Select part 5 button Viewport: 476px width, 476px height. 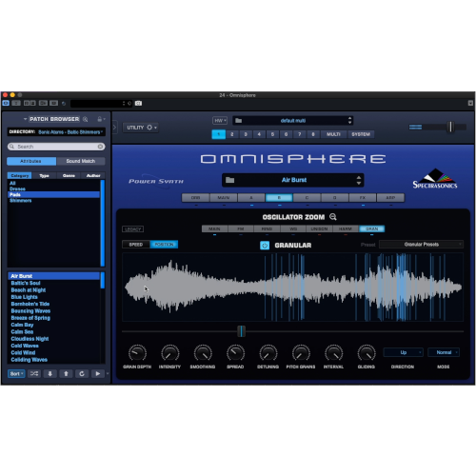[x=272, y=134]
